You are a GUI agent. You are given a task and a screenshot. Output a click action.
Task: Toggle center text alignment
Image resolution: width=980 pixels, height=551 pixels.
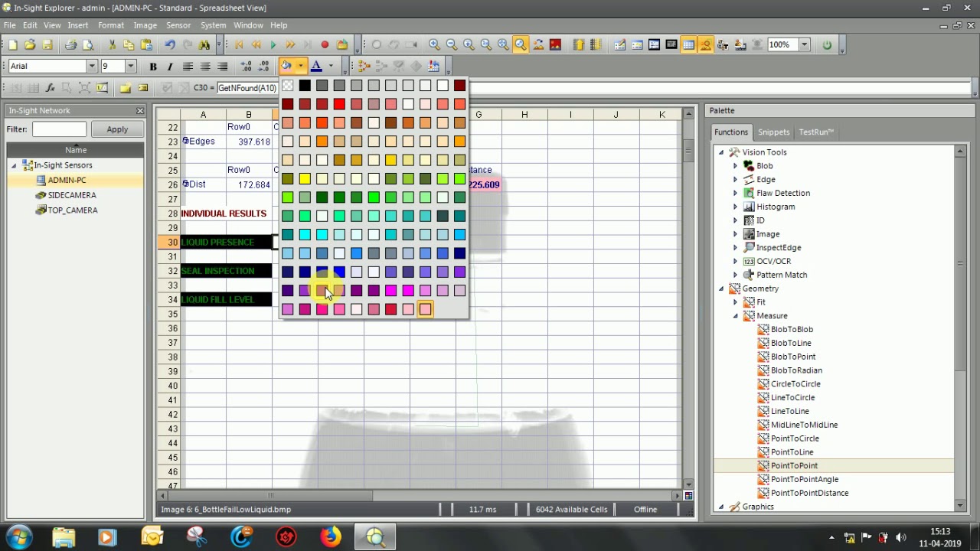click(x=205, y=67)
